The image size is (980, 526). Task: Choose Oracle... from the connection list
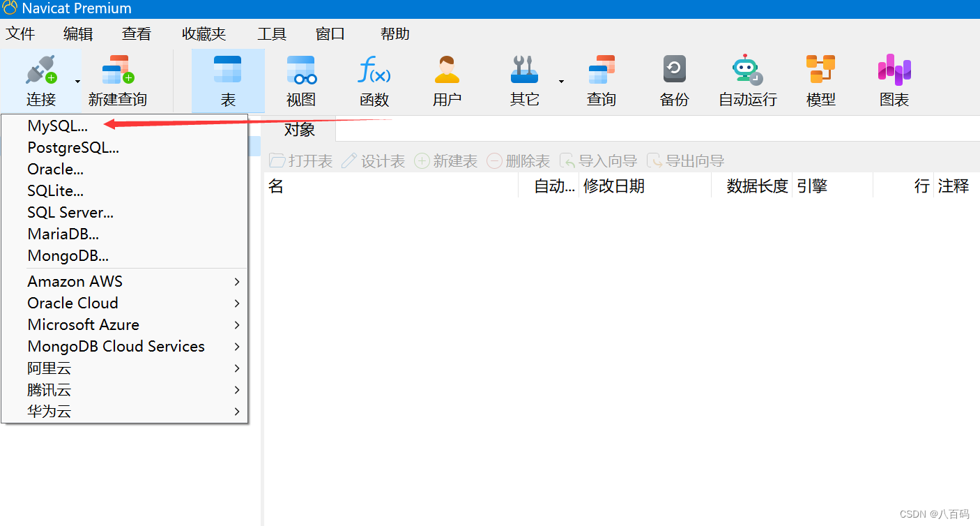point(125,169)
